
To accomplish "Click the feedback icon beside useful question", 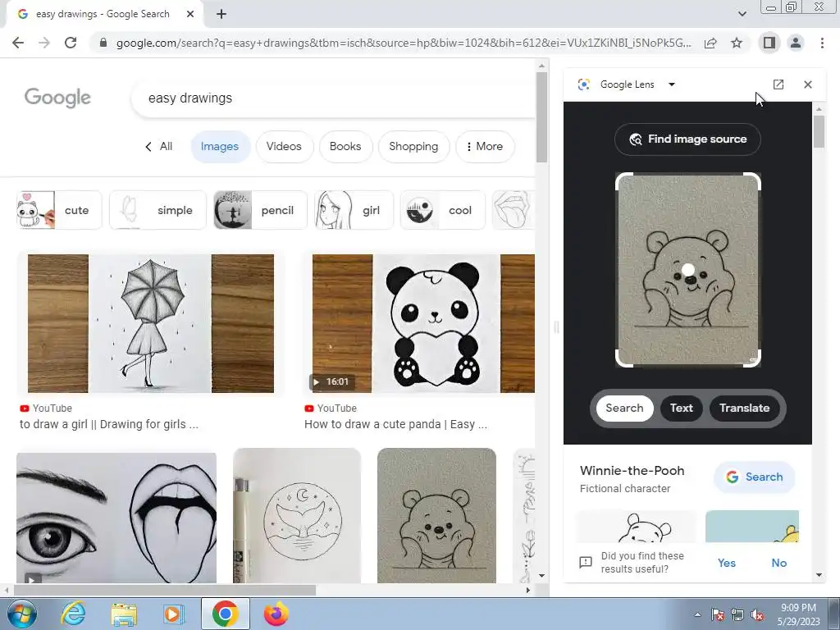I will [586, 563].
